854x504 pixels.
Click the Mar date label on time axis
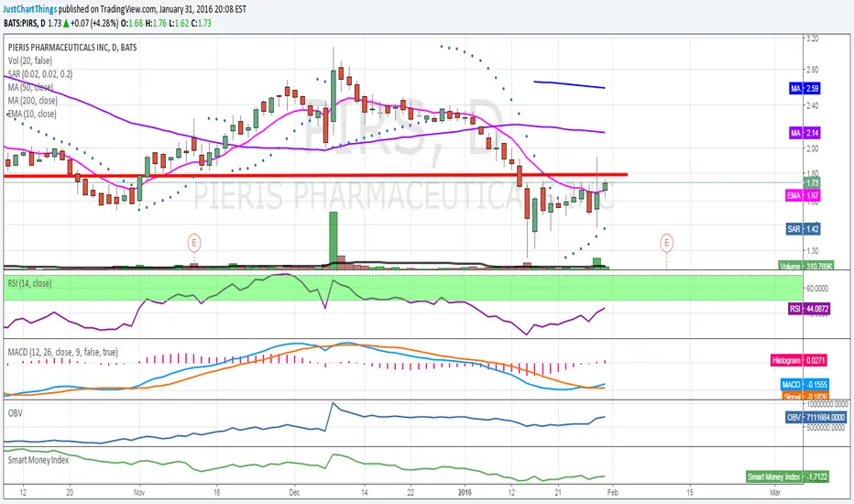(x=774, y=493)
